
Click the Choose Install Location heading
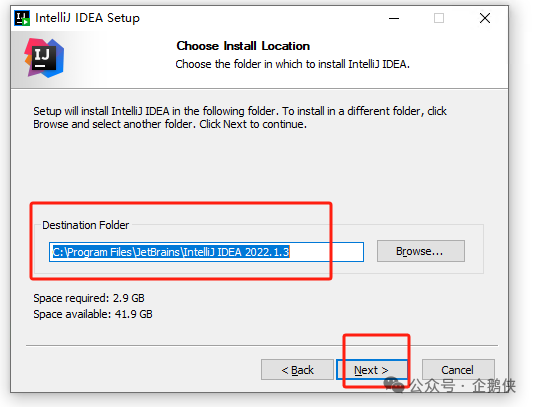point(243,46)
